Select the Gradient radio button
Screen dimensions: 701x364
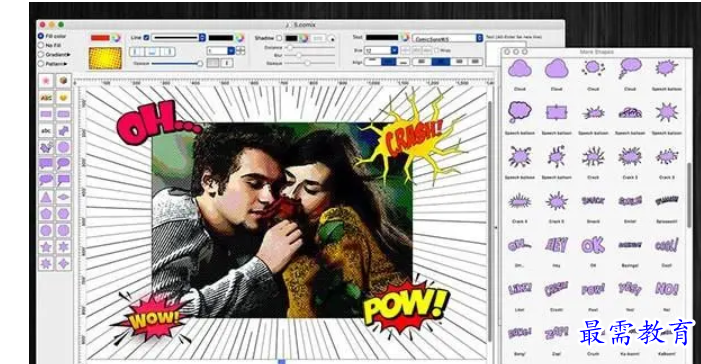pyautogui.click(x=41, y=55)
